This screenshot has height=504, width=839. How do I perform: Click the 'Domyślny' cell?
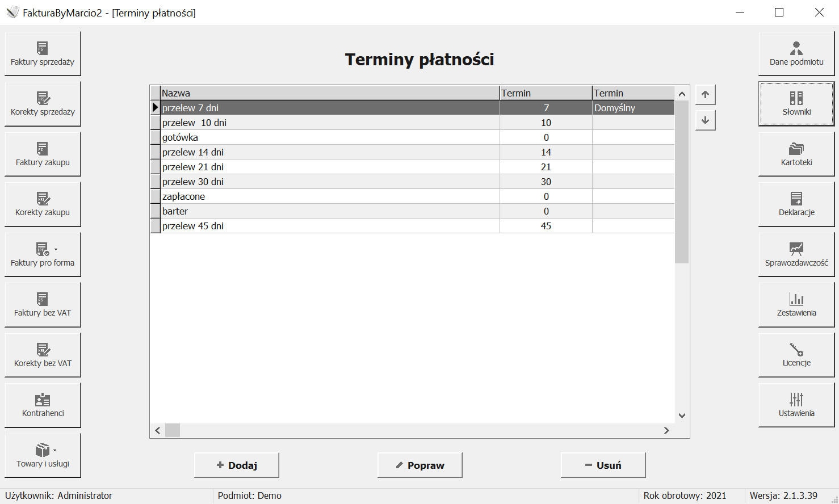(x=634, y=108)
